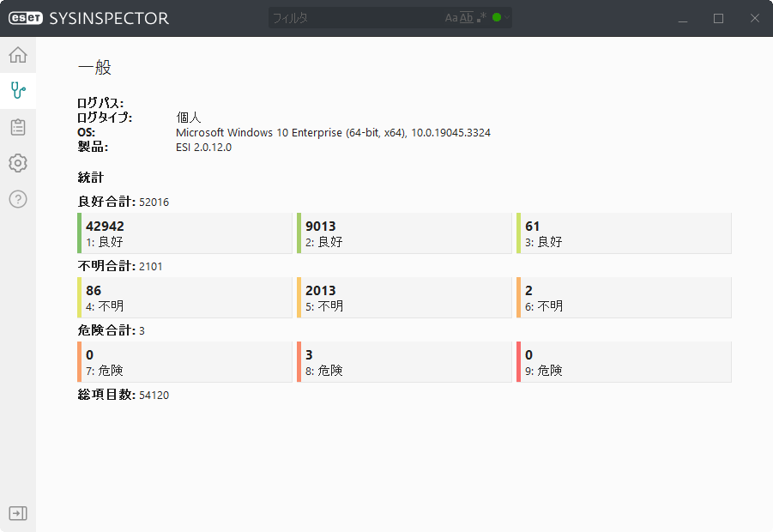Open the help question mark icon

point(18,199)
